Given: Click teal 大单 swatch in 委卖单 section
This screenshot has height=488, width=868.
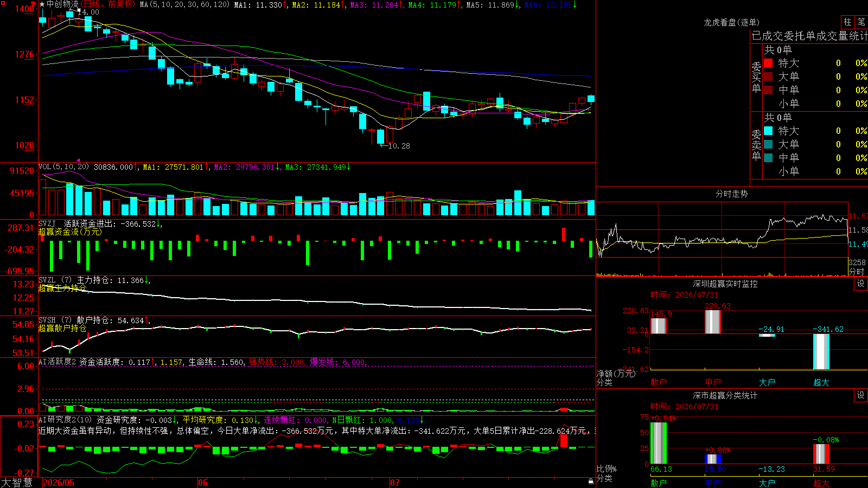Looking at the screenshot, I should tap(768, 144).
